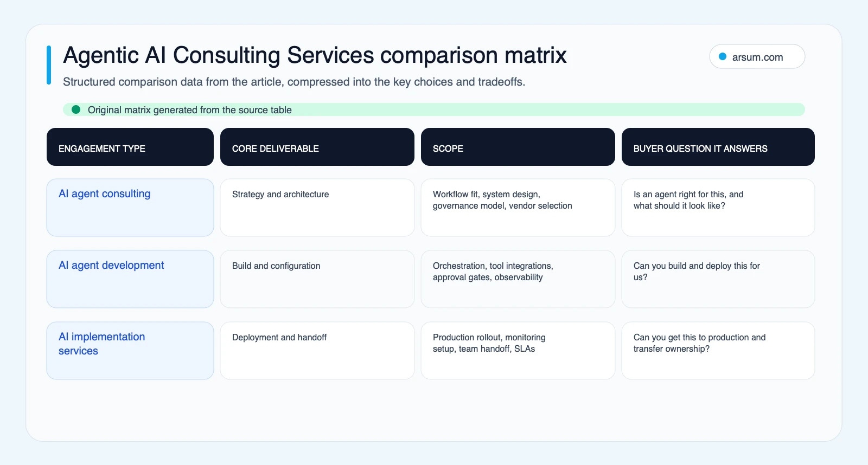Click the Deployment and handoff cell
The image size is (868, 465).
coord(317,351)
